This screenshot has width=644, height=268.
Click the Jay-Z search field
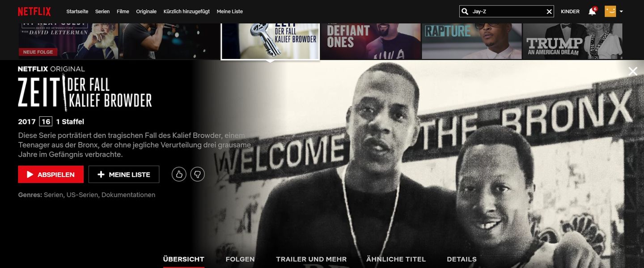point(507,12)
